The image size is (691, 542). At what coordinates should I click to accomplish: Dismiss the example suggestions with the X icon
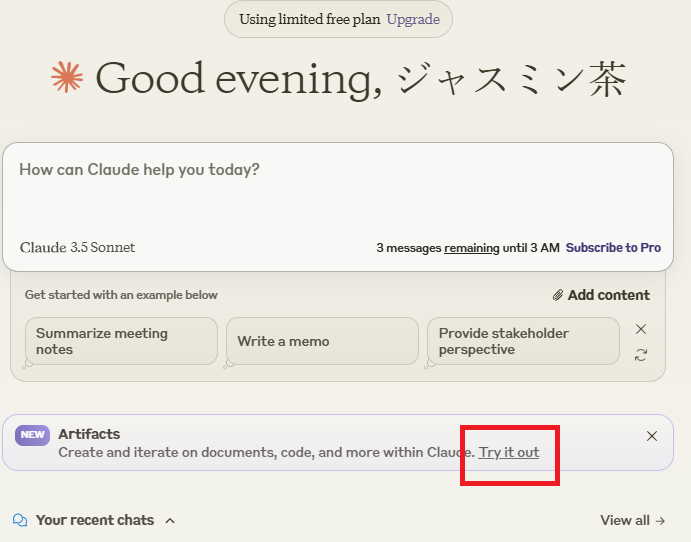click(641, 329)
